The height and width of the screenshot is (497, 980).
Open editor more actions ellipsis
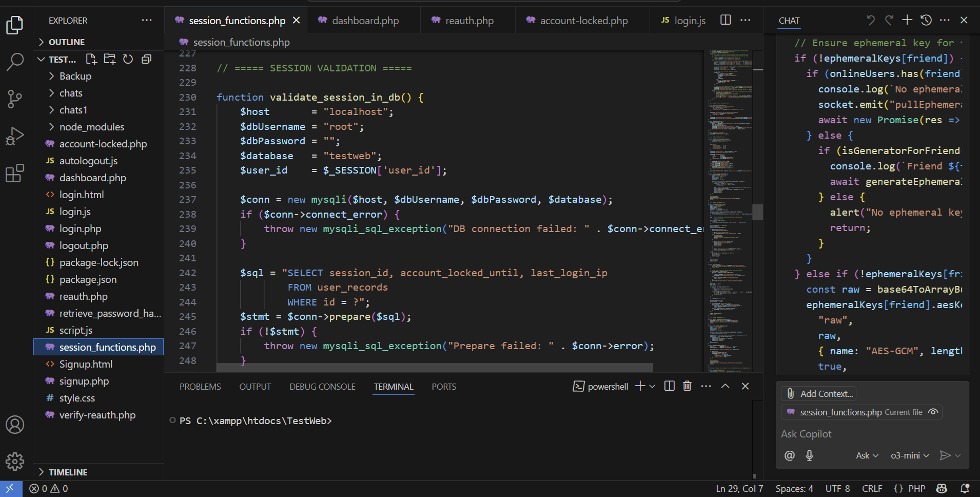click(x=746, y=20)
